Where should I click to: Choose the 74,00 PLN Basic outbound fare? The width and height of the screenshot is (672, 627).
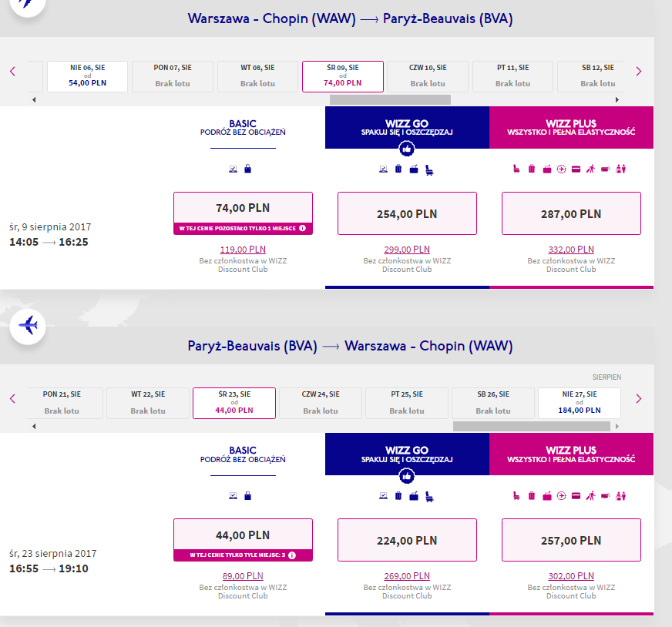(x=243, y=213)
